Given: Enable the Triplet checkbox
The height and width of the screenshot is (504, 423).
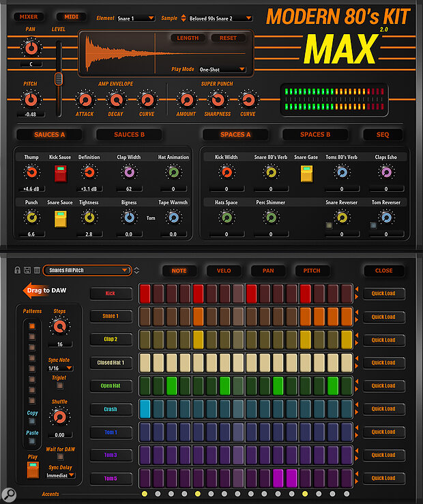Looking at the screenshot, I should (60, 385).
